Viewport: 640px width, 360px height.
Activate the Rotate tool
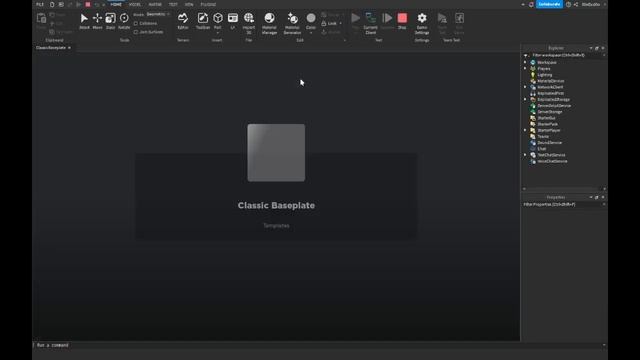pos(124,21)
